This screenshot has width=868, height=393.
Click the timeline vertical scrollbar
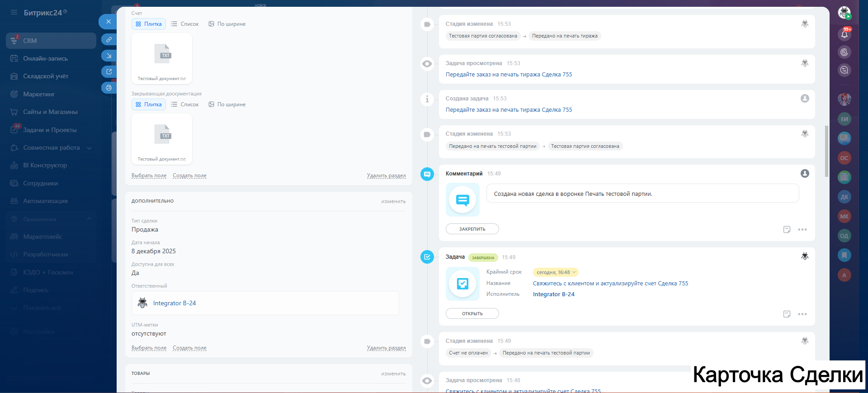[x=826, y=152]
